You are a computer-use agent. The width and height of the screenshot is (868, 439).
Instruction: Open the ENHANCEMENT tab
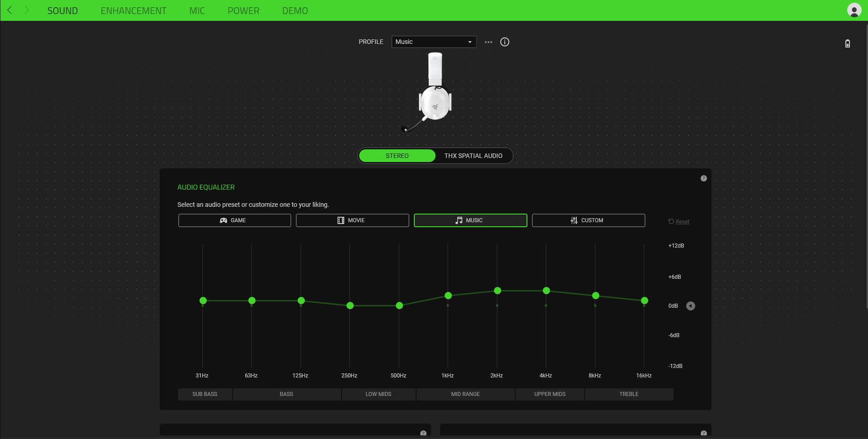[133, 10]
